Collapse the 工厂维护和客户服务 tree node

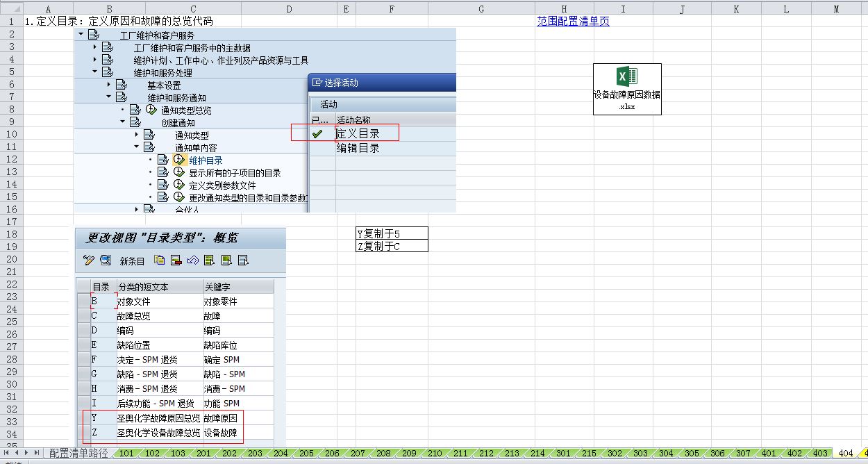(x=81, y=34)
